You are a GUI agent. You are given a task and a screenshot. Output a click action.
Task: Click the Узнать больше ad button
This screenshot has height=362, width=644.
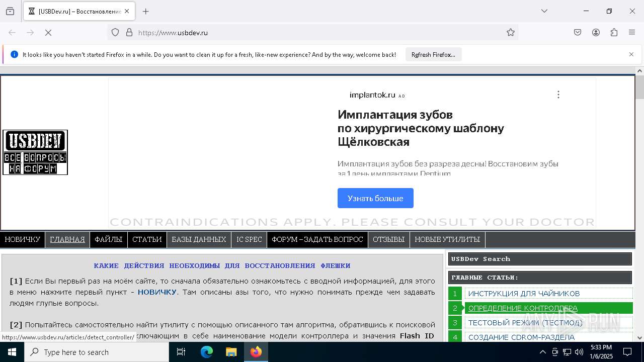[x=375, y=198]
